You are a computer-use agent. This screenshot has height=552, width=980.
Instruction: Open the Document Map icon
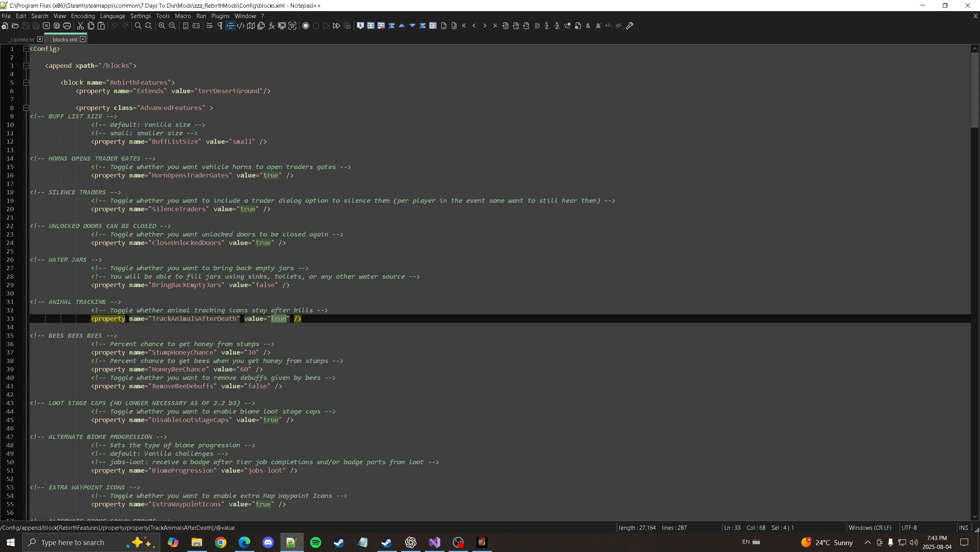pyautogui.click(x=251, y=26)
